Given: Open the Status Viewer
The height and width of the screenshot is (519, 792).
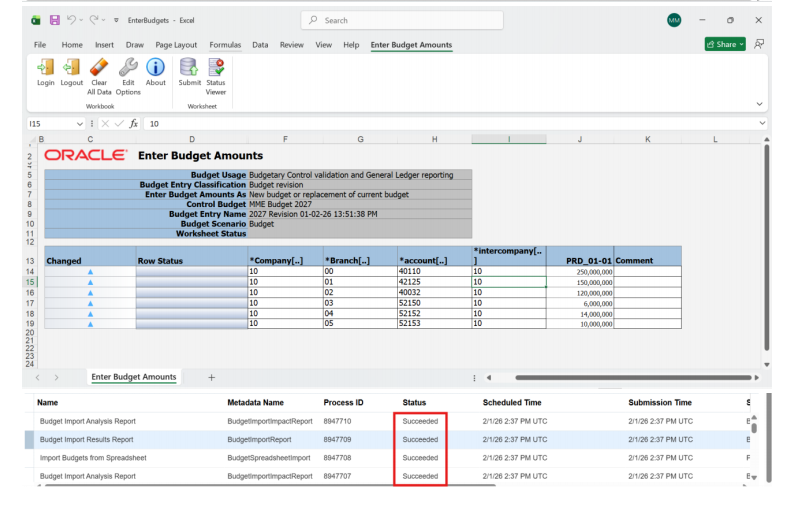Looking at the screenshot, I should click(x=216, y=68).
